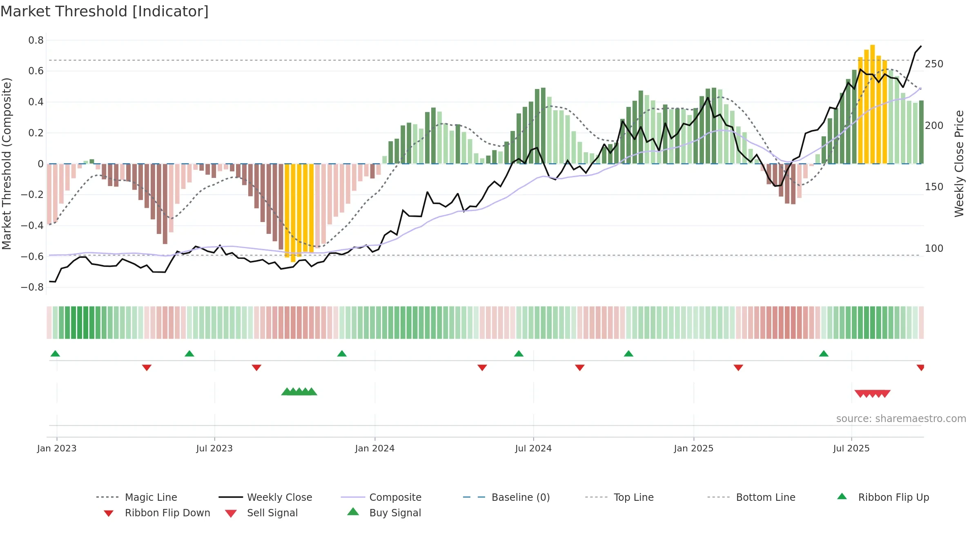Viewport: 980px width, 551px height.
Task: Toggle Ribbon Flip Up in the legend
Action: pyautogui.click(x=883, y=497)
